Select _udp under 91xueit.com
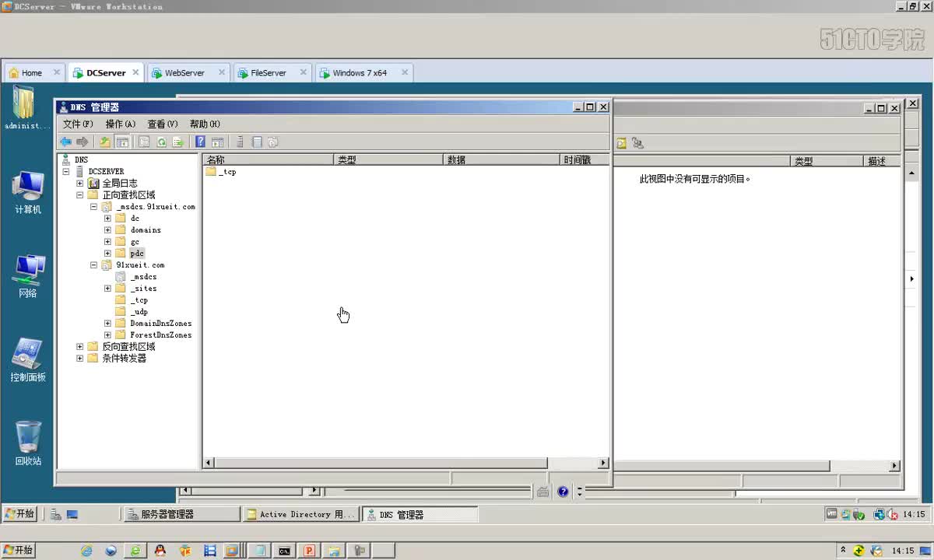934x560 pixels. coord(139,311)
